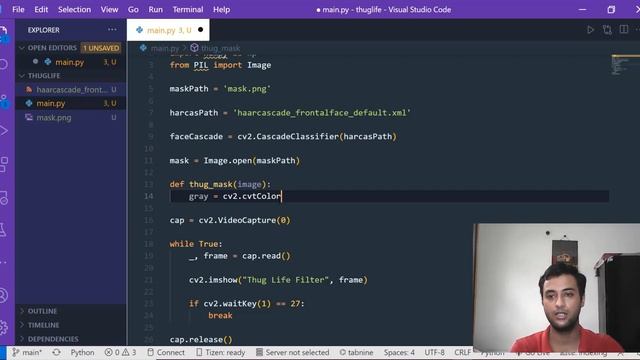Open the Run and Debug view
Screen dimensions: 640x360
pyautogui.click(x=4, y=131)
